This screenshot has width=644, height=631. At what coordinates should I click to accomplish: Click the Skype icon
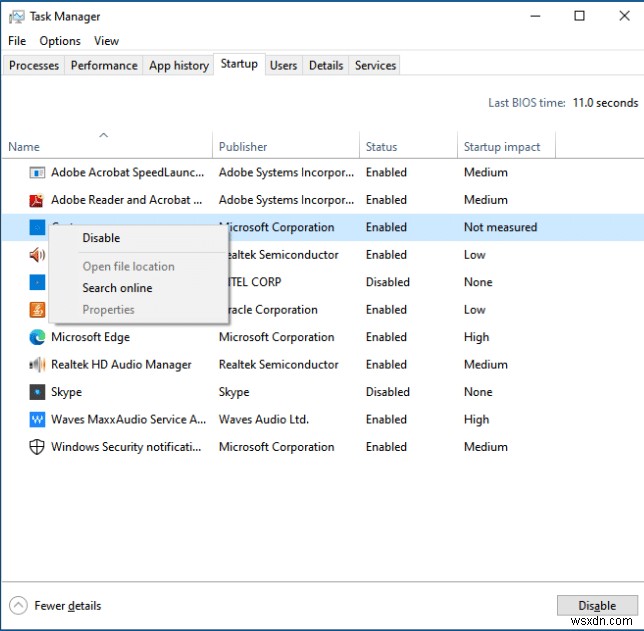coord(37,392)
